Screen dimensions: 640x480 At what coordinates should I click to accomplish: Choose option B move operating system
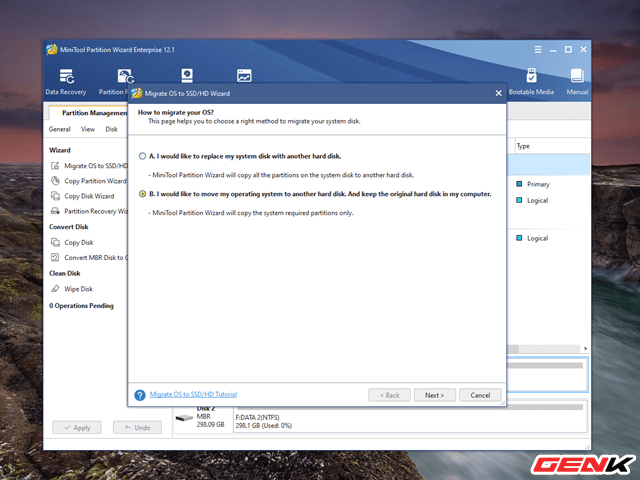tap(142, 194)
